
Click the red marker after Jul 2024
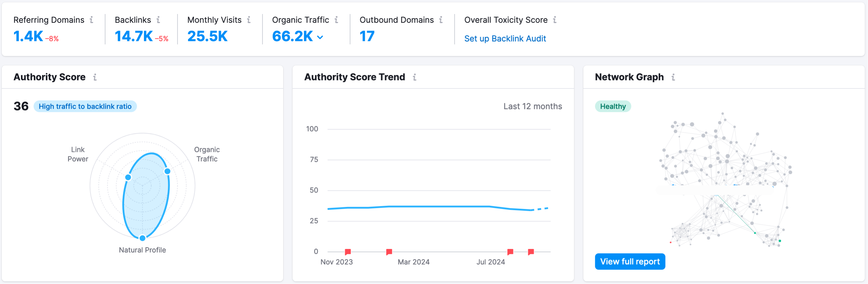click(x=531, y=251)
